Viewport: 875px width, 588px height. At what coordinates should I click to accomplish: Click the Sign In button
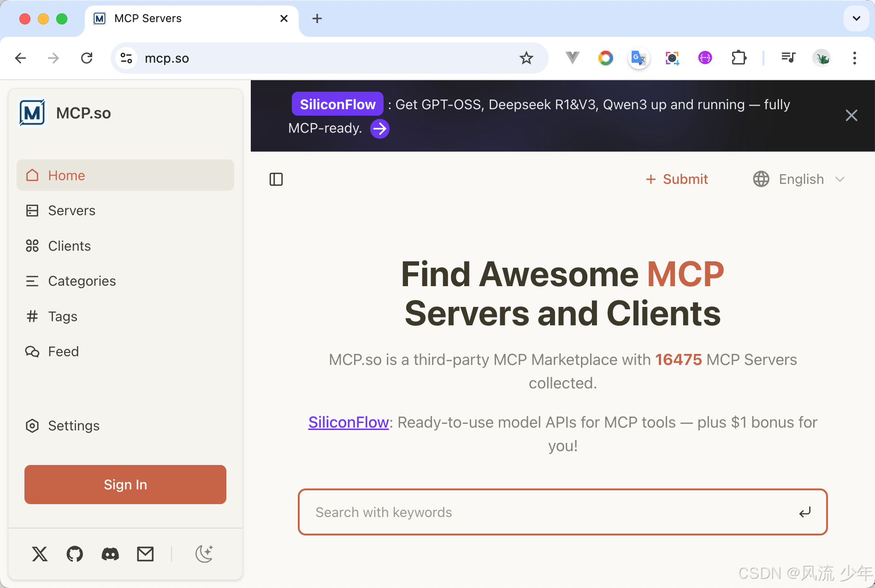125,484
